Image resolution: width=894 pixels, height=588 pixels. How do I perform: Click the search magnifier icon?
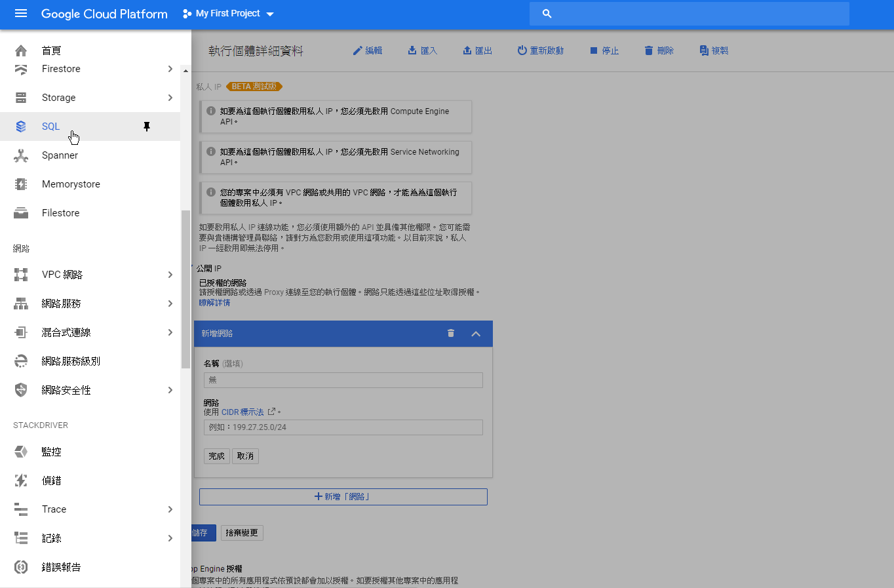(547, 13)
